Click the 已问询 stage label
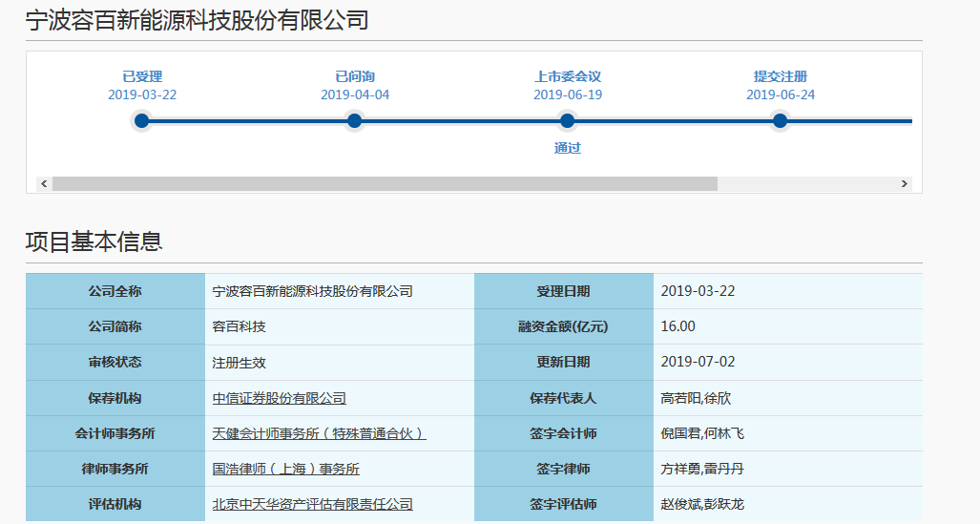Viewport: 980px width, 524px height. point(355,76)
